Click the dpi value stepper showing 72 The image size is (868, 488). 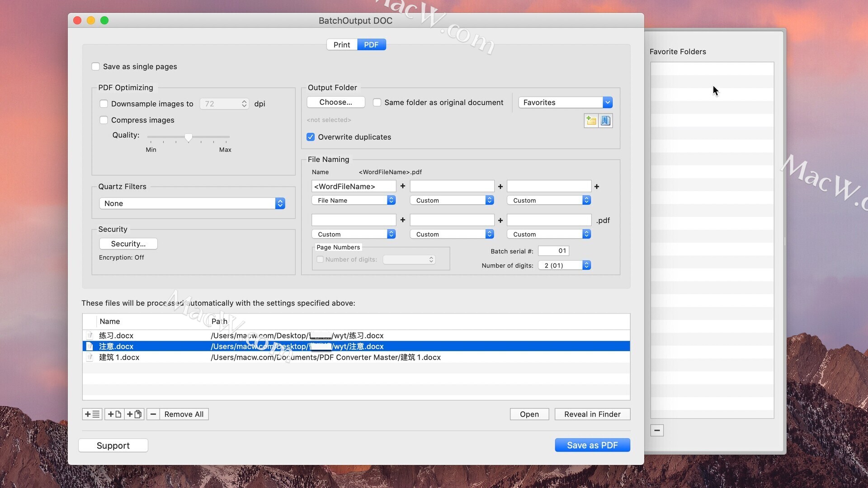244,104
